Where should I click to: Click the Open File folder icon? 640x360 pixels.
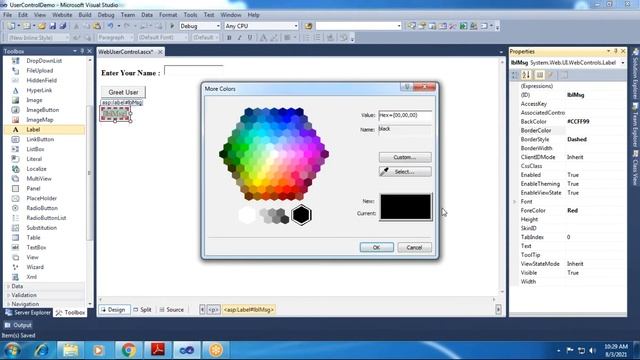42,26
